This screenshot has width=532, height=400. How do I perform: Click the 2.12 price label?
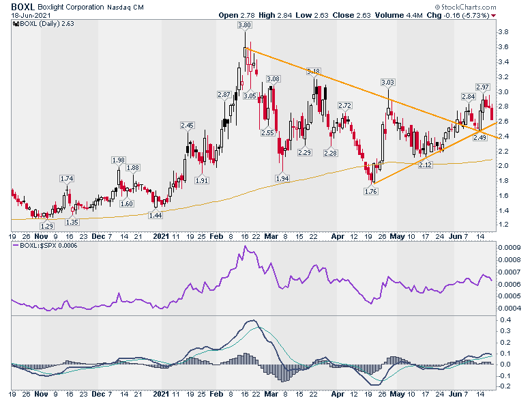pos(426,165)
